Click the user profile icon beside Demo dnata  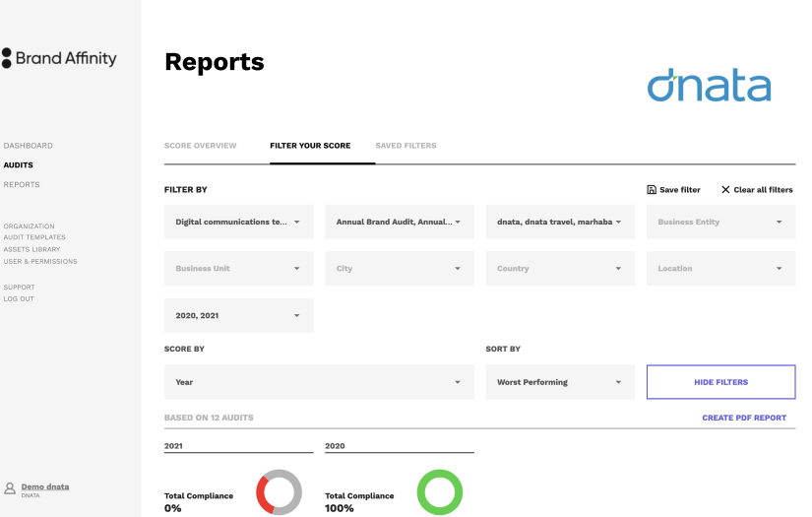click(10, 488)
